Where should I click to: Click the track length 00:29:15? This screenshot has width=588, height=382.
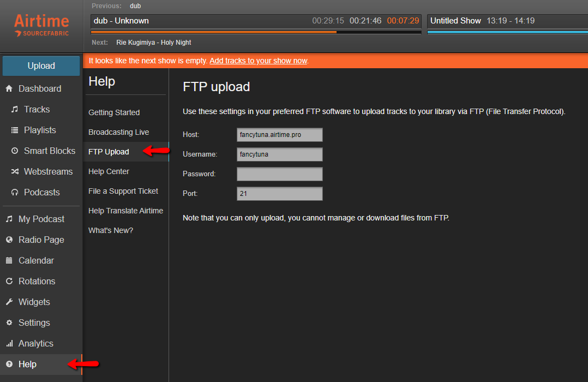click(328, 21)
